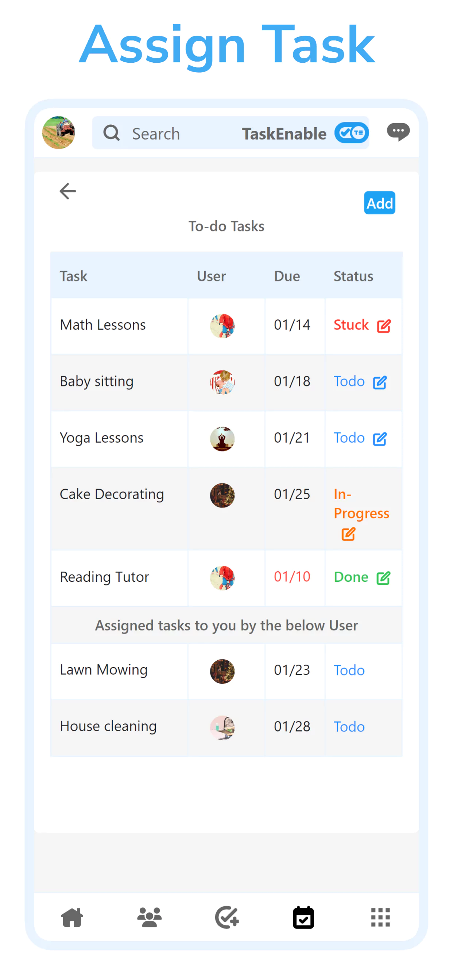Image resolution: width=453 pixels, height=980 pixels.
Task: Edit the Reading Tutor Done status
Action: [x=383, y=578]
